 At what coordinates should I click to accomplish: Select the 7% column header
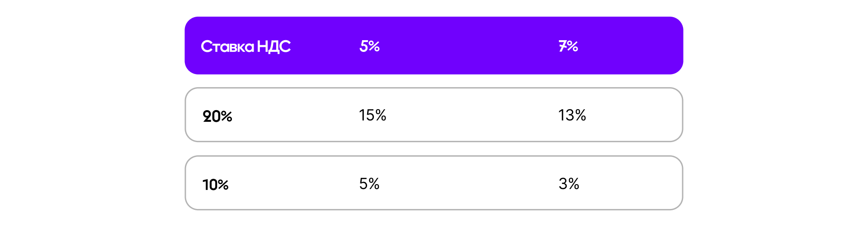(x=568, y=46)
